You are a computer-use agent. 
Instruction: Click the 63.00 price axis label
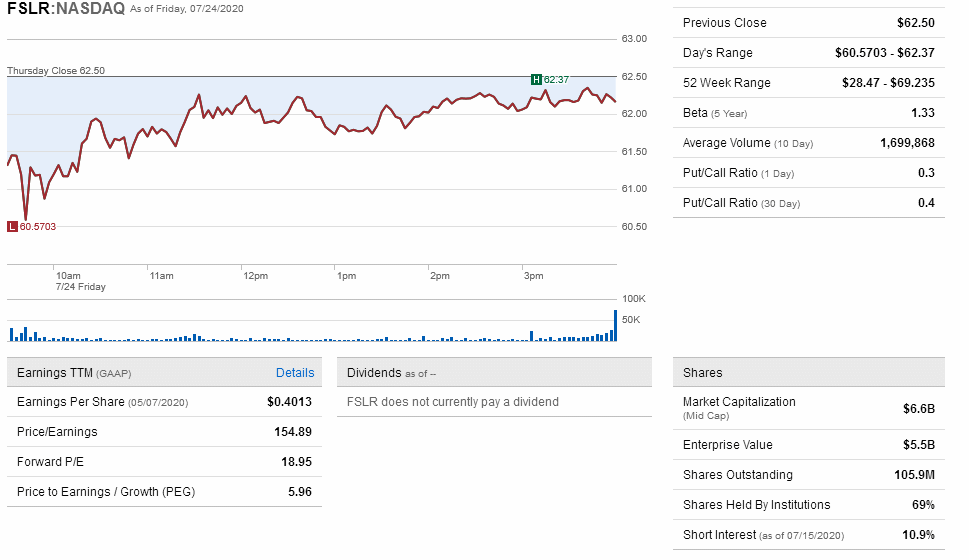pos(634,39)
